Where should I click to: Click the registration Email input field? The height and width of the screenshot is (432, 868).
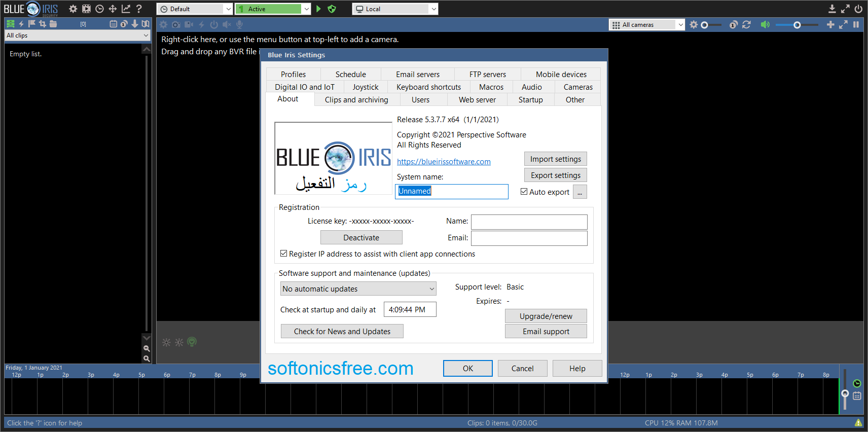point(529,238)
